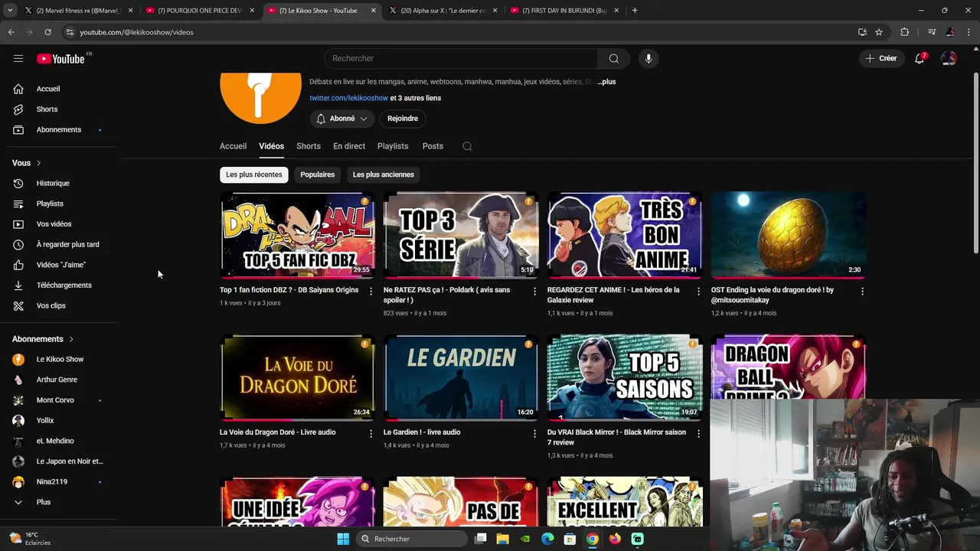
Task: Go back in browser history
Action: (11, 32)
